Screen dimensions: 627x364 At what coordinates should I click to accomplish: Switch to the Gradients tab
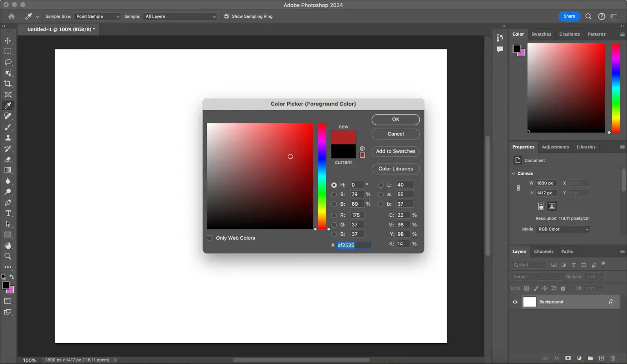(x=569, y=34)
